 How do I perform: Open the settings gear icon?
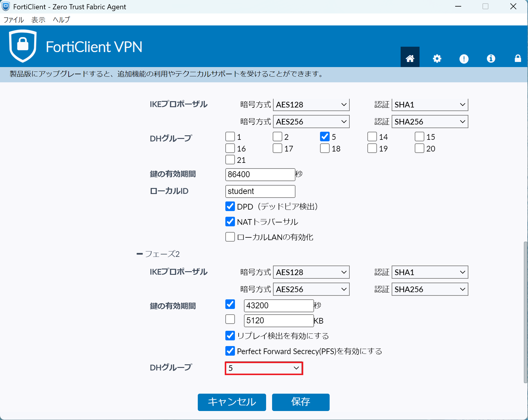(x=437, y=58)
